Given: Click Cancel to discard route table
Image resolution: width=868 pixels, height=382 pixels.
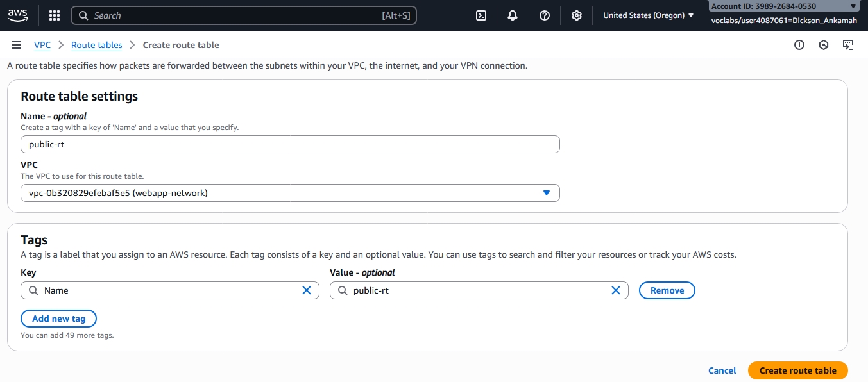Looking at the screenshot, I should (x=722, y=370).
